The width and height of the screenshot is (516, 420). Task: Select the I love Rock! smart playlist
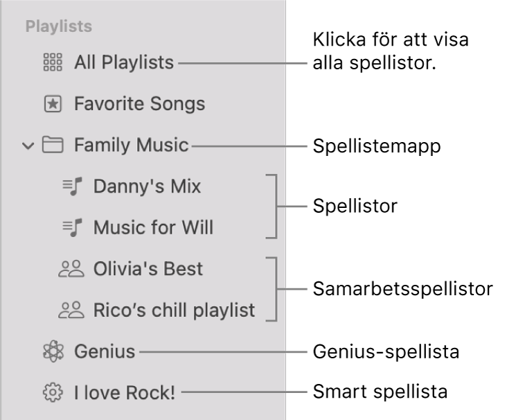click(125, 393)
